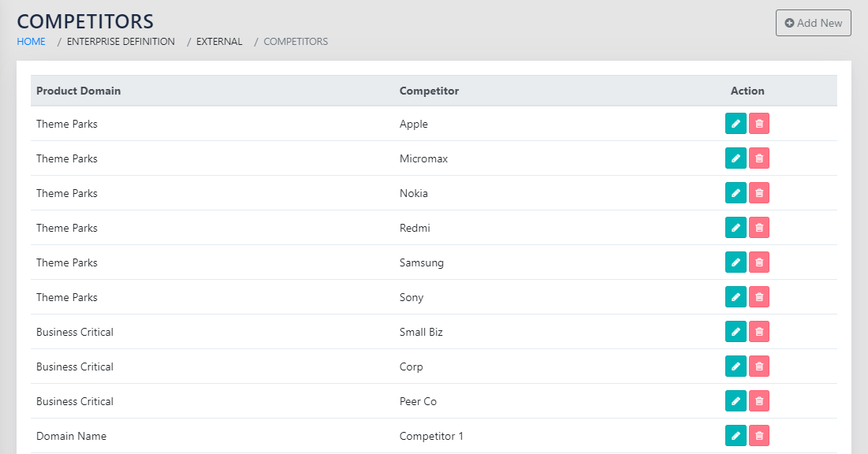
Task: Select the Samsung competitor name cell
Action: 422,262
